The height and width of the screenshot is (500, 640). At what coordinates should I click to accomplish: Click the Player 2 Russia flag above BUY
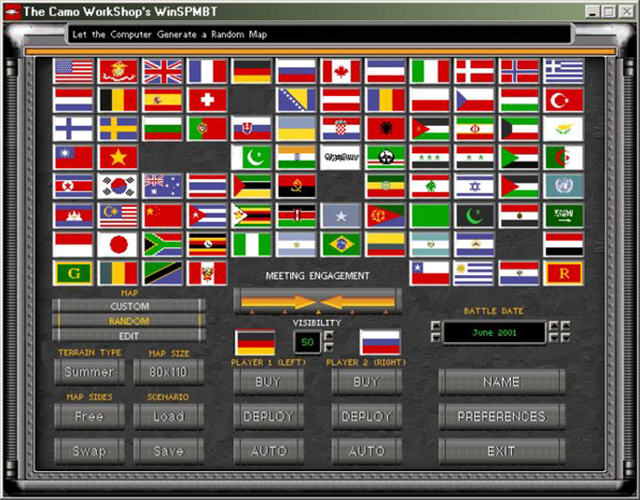click(380, 342)
